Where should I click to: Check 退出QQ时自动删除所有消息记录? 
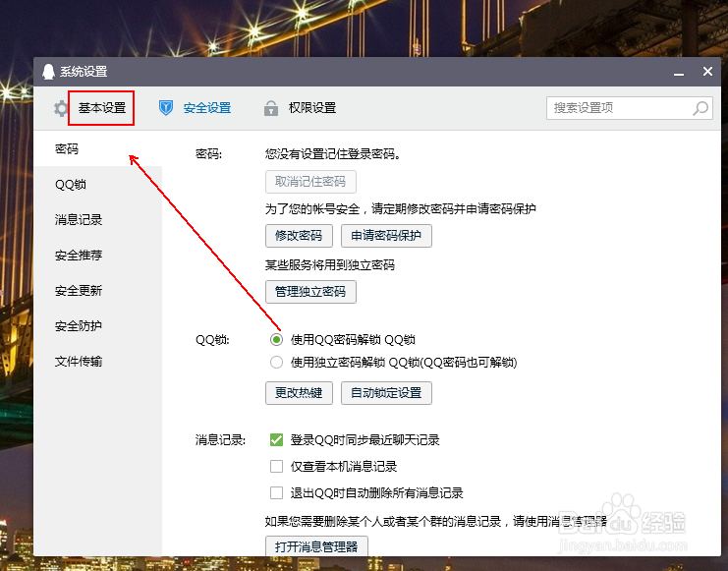pos(276,492)
